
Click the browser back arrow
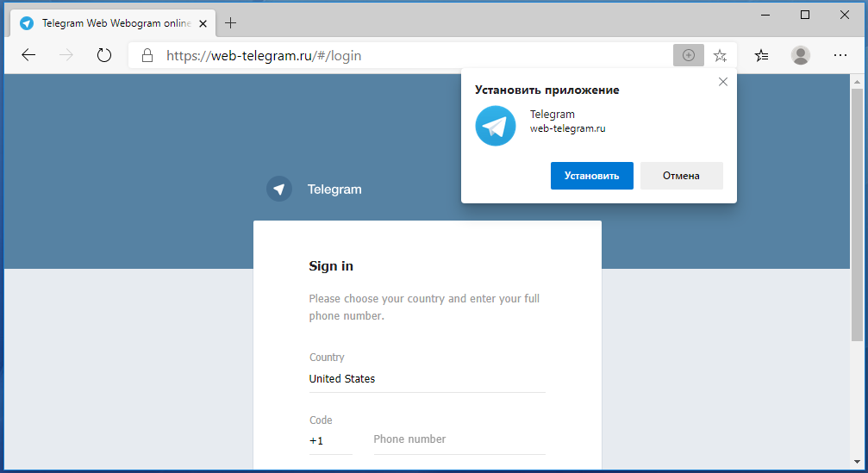[x=28, y=55]
